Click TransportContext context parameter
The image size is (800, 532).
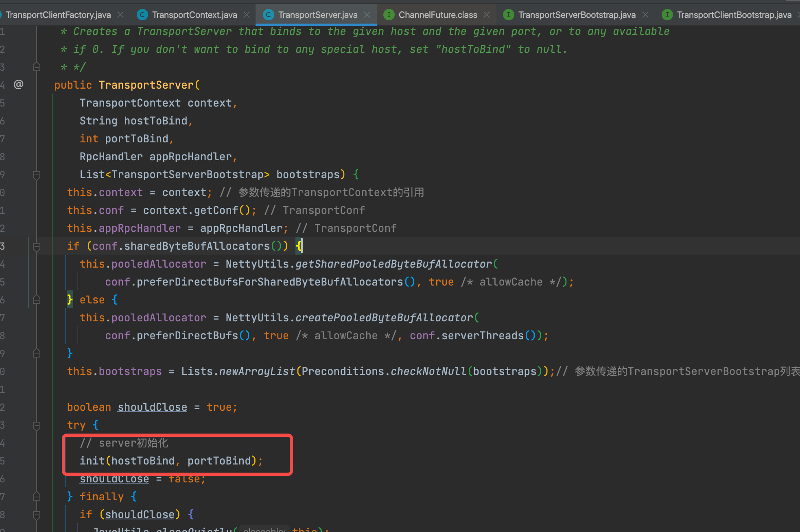156,103
